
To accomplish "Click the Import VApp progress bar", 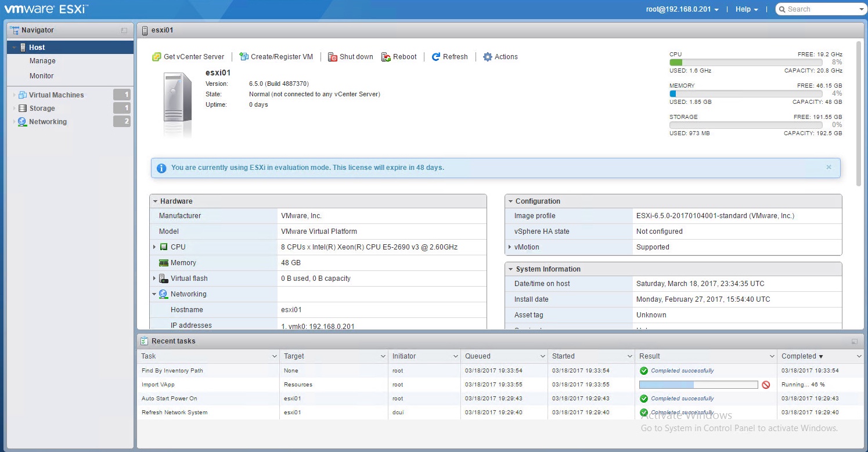I will 698,385.
